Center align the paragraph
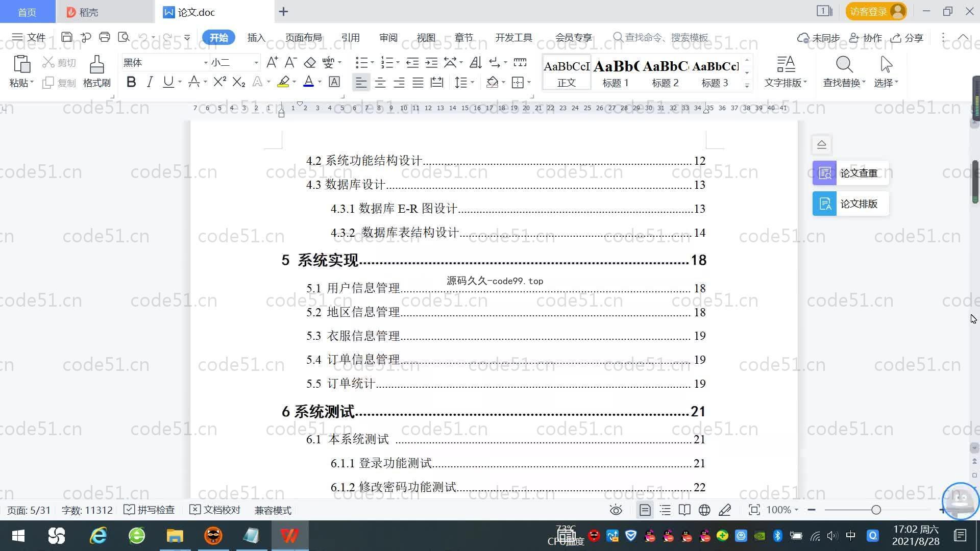980x551 pixels. pos(380,82)
